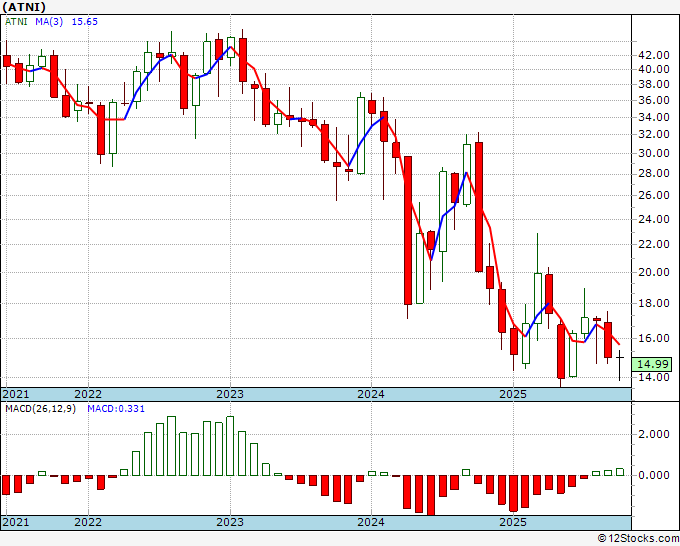680x546 pixels.
Task: Click the 34.00 price axis label
Action: click(x=654, y=117)
